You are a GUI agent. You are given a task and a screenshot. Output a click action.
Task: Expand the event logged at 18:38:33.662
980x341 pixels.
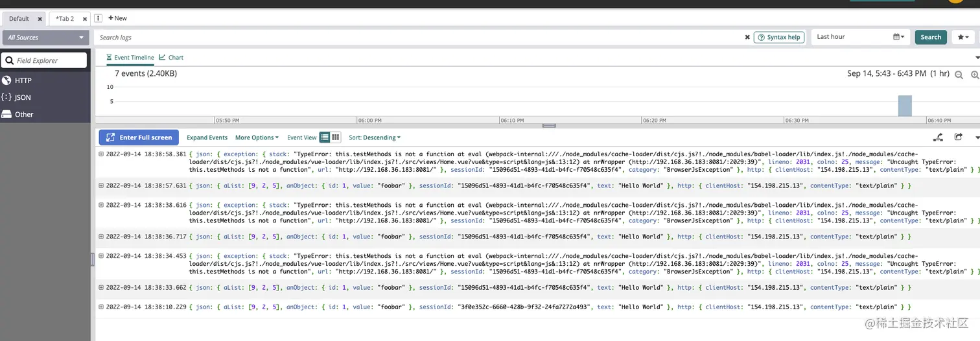[x=101, y=287]
